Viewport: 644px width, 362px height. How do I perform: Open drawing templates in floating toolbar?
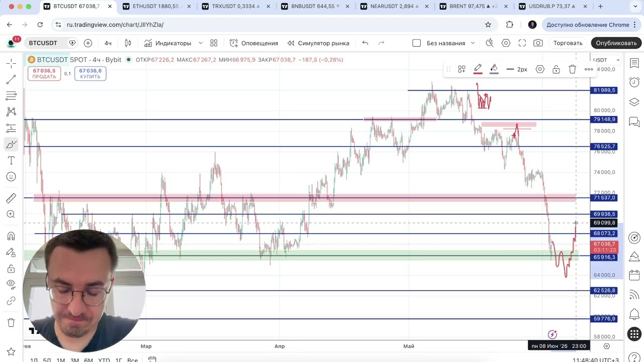point(461,69)
